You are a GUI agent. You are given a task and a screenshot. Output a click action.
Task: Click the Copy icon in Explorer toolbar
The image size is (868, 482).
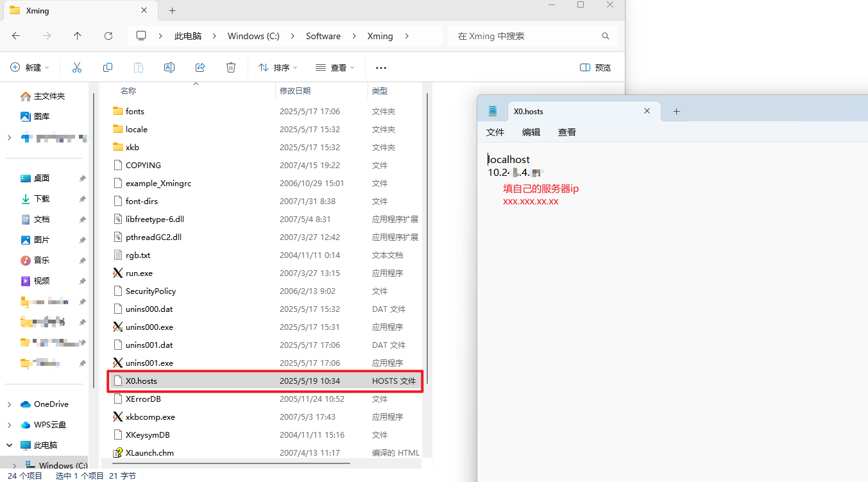[108, 67]
